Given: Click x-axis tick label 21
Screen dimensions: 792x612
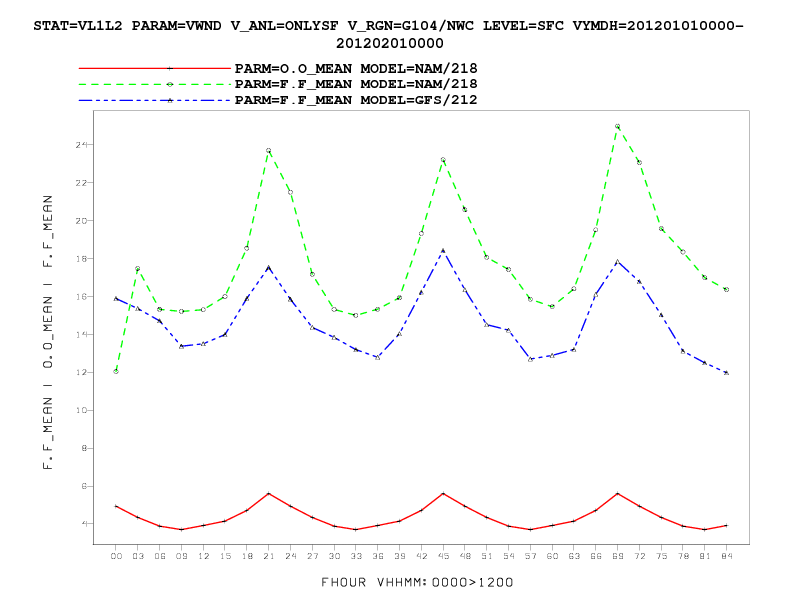Looking at the screenshot, I should click(x=269, y=556).
